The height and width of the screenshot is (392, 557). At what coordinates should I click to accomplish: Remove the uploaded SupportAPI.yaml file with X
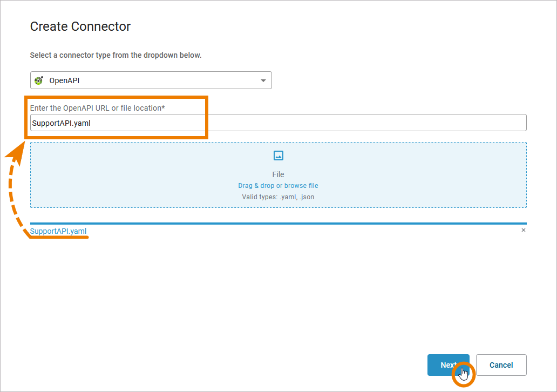click(523, 230)
